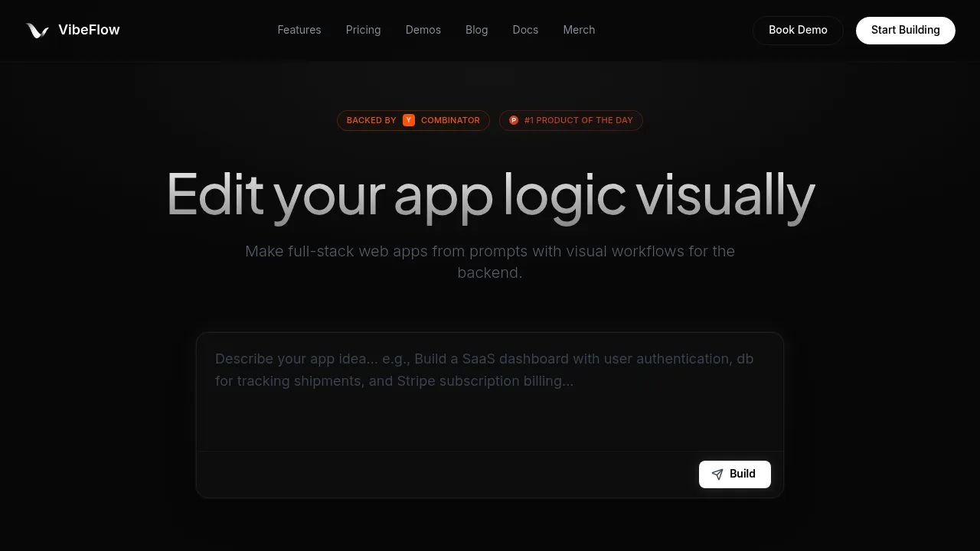
Task: Browse the Merch page link
Action: tap(579, 30)
